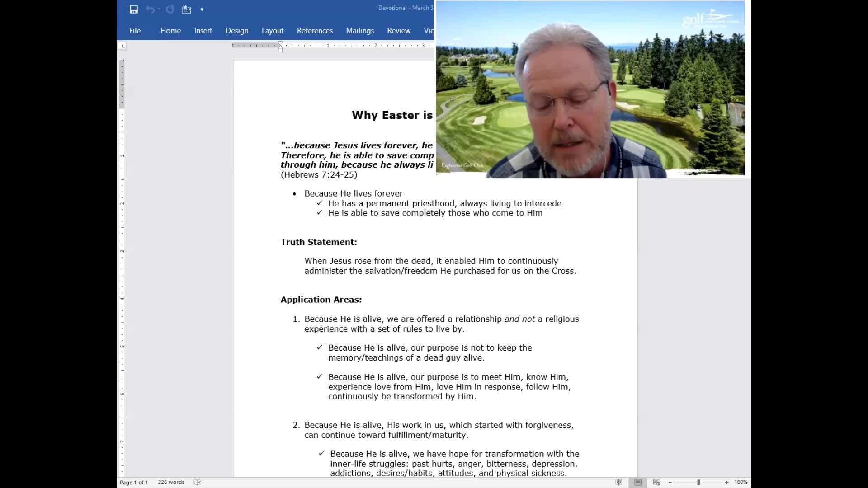Click the Undo arrow icon
868x488 pixels.
point(150,9)
